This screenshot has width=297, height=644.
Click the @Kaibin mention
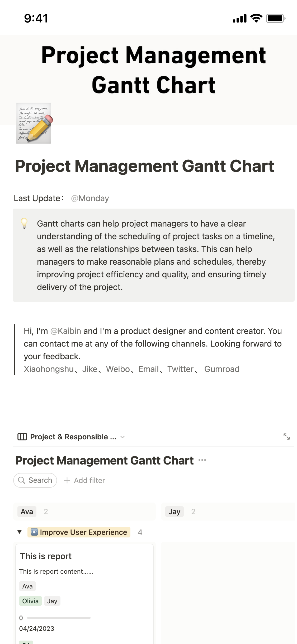click(65, 331)
